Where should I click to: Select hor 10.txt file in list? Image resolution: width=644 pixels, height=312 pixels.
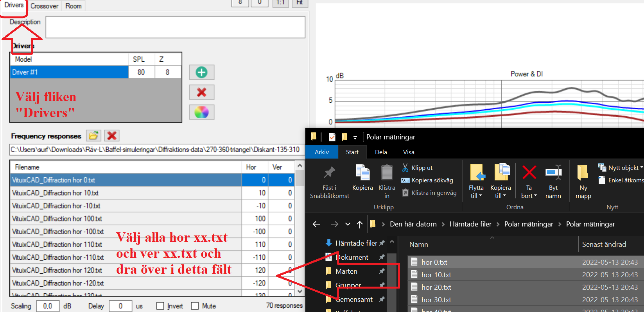[436, 275]
